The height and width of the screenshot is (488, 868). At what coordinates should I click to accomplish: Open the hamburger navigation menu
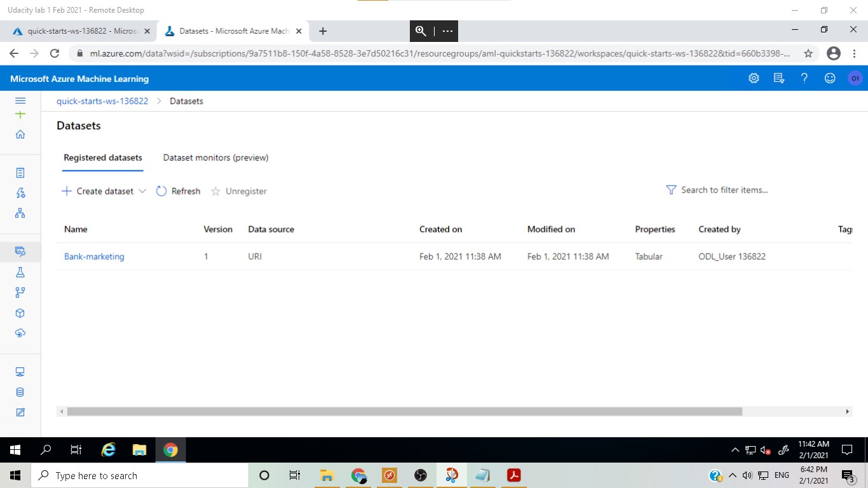click(20, 100)
